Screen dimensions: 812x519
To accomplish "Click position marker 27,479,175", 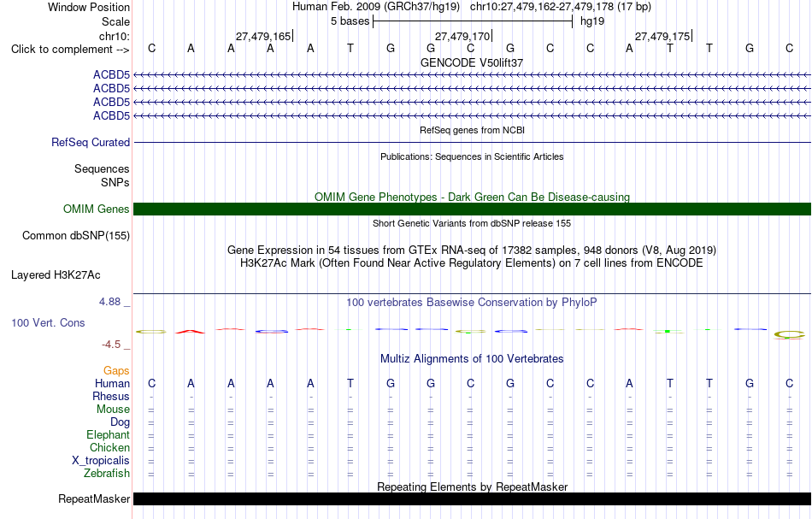I will pyautogui.click(x=662, y=36).
